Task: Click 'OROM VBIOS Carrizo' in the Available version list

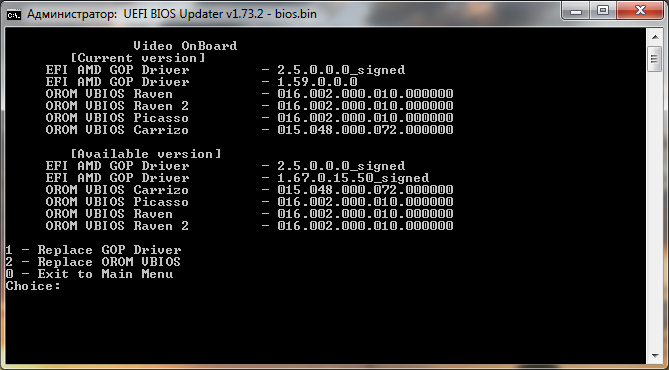Action: 117,189
